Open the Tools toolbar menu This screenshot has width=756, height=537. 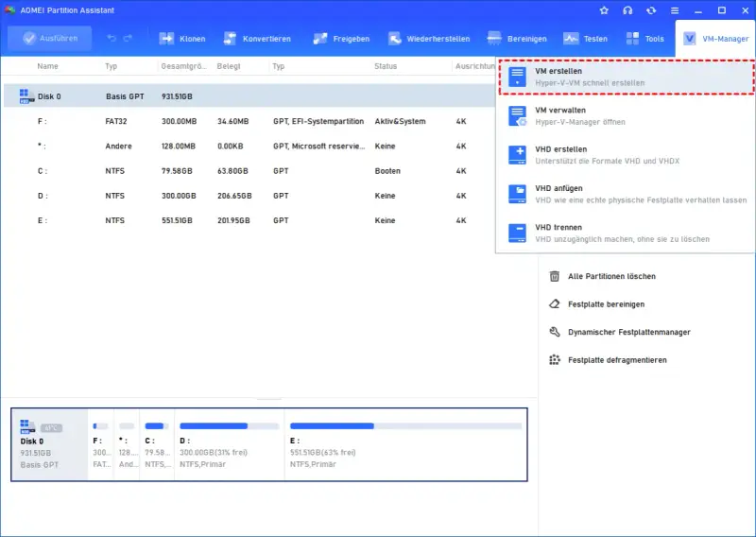[645, 39]
